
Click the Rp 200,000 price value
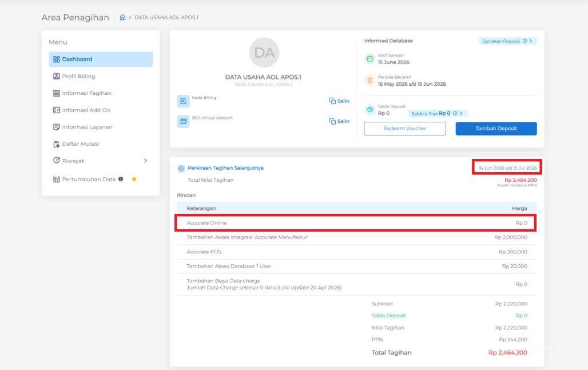[x=512, y=252]
